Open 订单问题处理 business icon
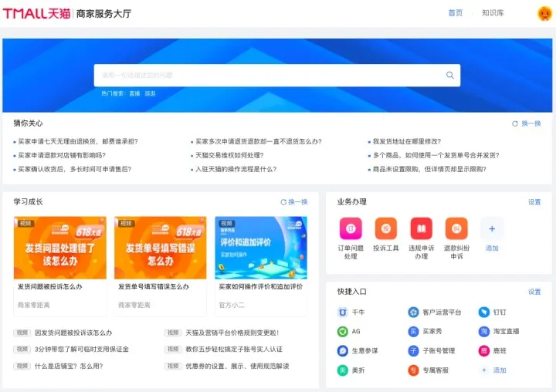Viewport: 556px width, 392px height. point(351,228)
